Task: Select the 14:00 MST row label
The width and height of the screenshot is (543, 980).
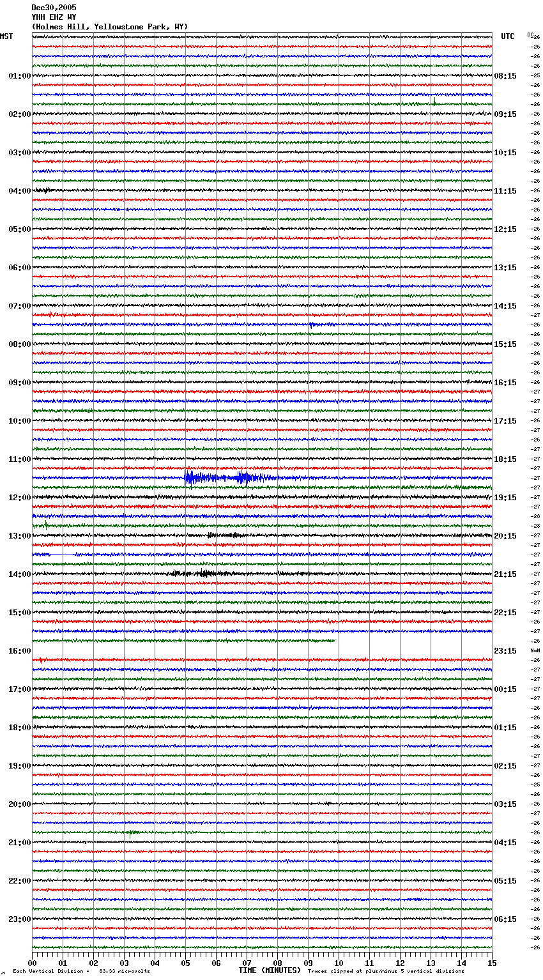Action: click(x=20, y=574)
